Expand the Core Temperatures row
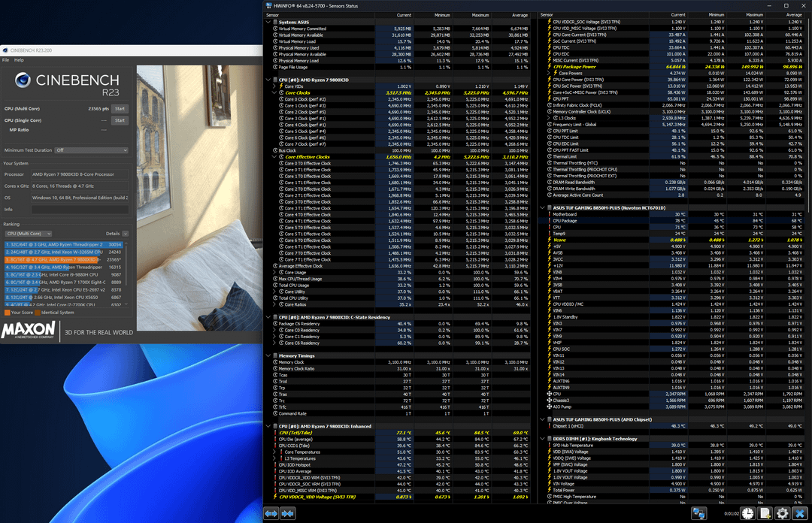This screenshot has height=523, width=812. (274, 452)
